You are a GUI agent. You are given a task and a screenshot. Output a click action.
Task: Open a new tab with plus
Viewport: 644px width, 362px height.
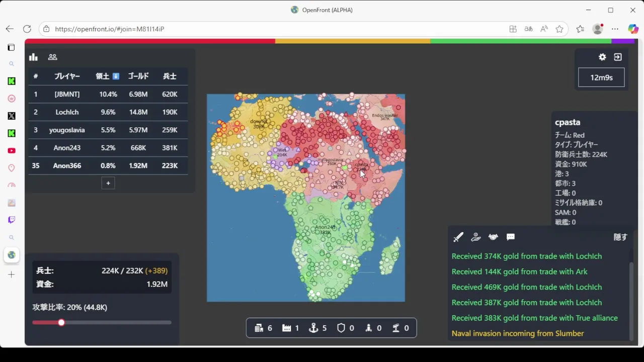point(12,275)
